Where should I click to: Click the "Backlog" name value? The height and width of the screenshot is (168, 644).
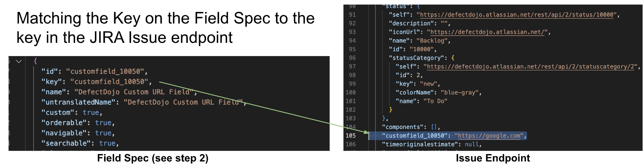[432, 41]
